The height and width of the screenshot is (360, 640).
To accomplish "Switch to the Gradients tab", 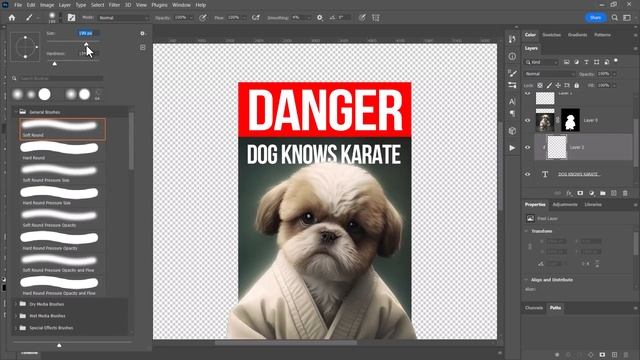I will point(578,35).
